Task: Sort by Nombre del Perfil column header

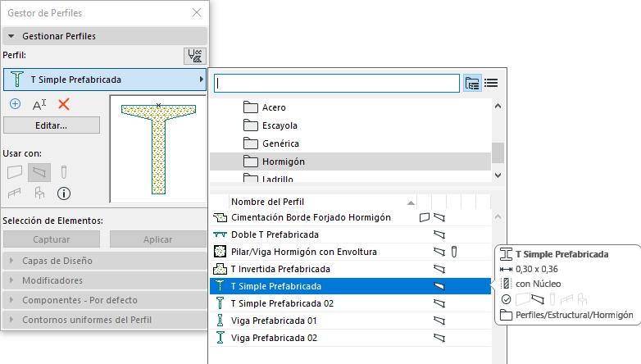Action: coord(323,202)
